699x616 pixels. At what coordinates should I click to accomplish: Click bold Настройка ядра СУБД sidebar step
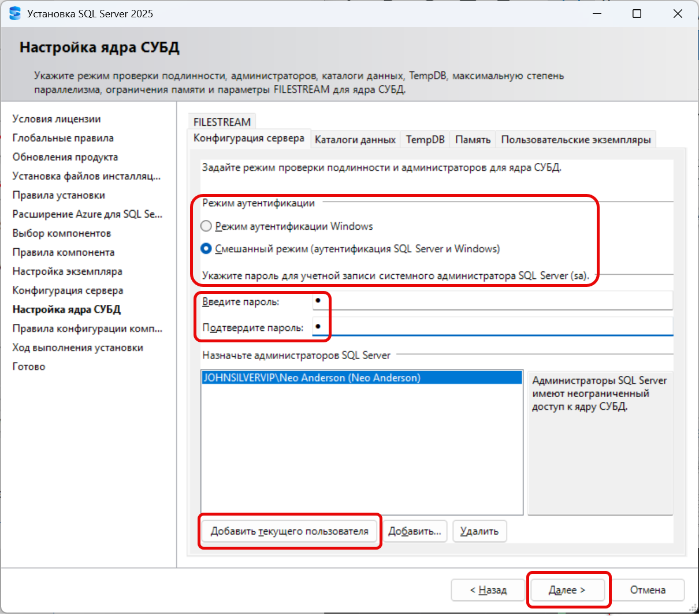coord(66,309)
